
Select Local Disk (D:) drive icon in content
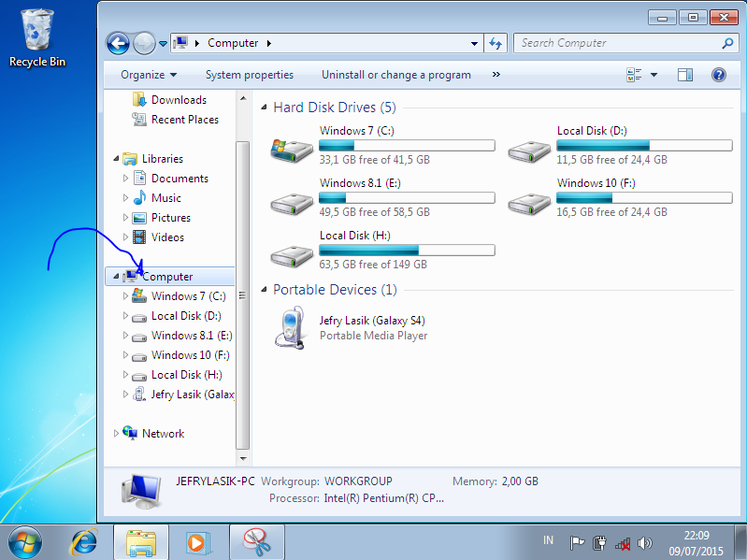coord(529,151)
